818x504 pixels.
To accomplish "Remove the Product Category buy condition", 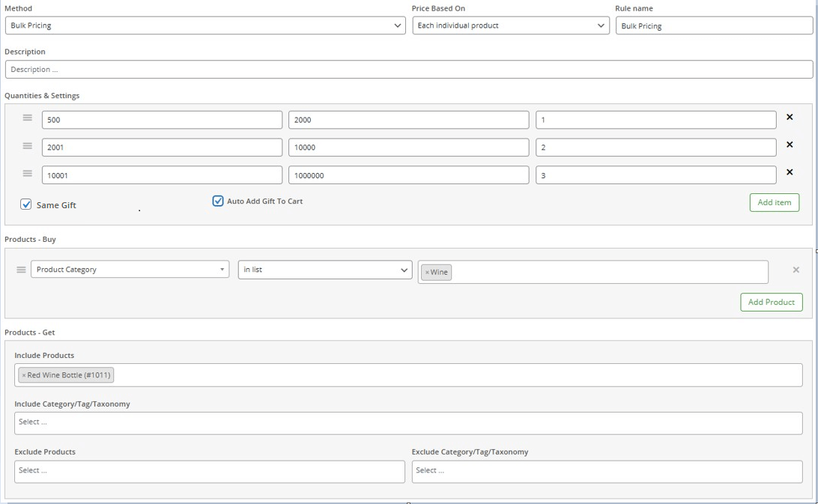I will click(x=796, y=270).
